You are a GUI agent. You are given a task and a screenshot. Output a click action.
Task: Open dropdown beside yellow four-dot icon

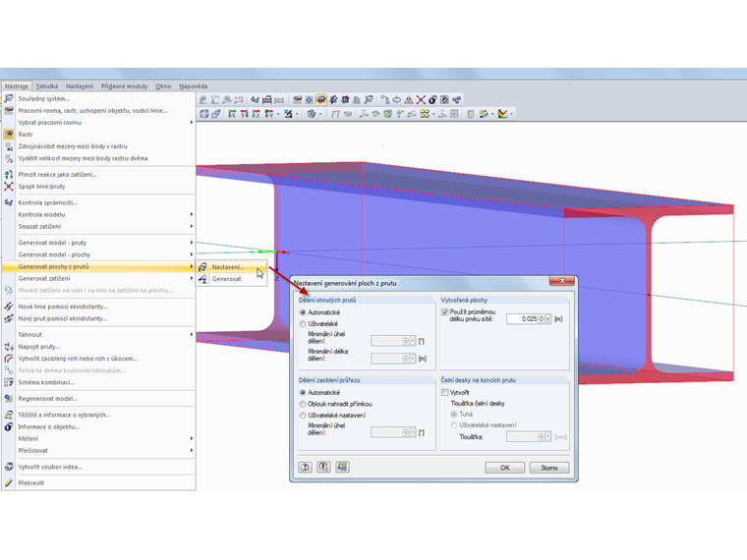[x=433, y=114]
